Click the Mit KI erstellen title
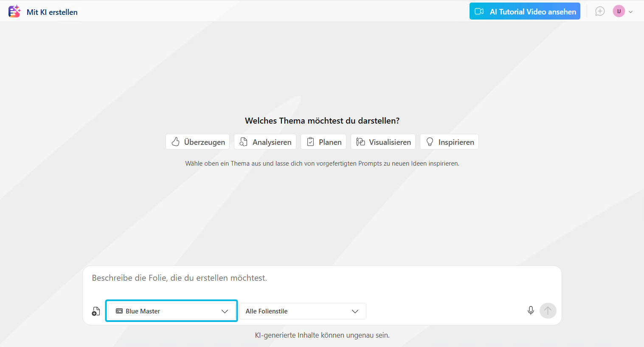The height and width of the screenshot is (347, 644). (52, 12)
